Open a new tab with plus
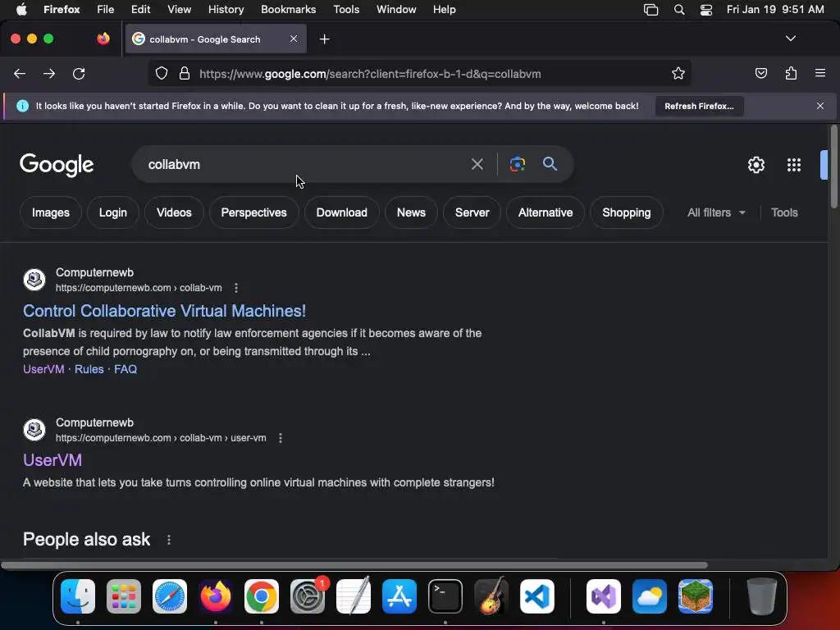840x630 pixels. 324,39
